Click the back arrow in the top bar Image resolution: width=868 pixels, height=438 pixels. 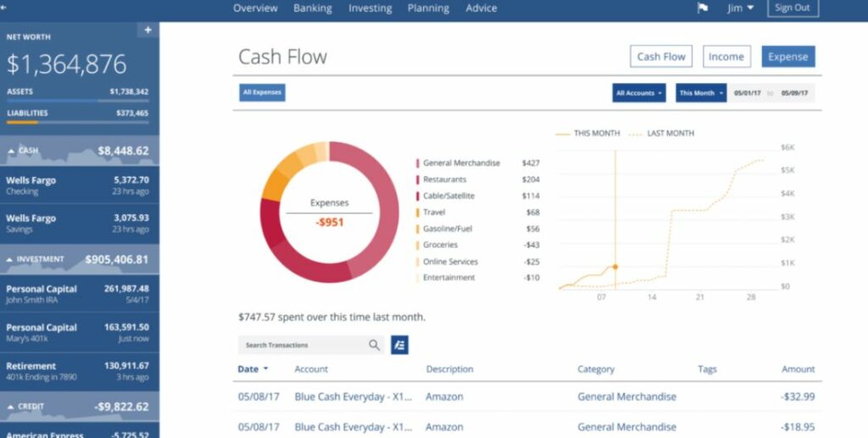3,8
